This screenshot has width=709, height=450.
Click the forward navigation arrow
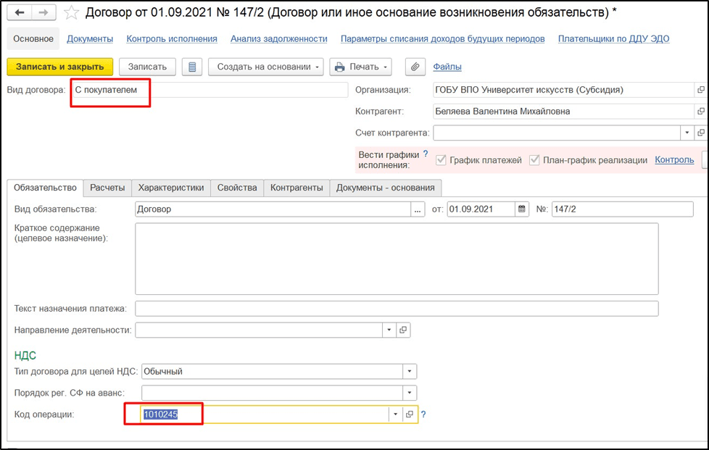pyautogui.click(x=43, y=13)
